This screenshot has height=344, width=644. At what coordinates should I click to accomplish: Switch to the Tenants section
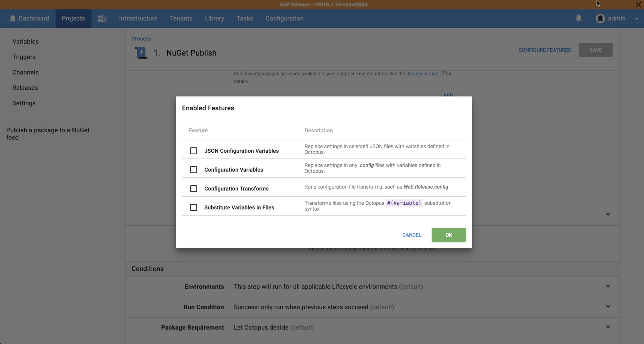(x=181, y=19)
